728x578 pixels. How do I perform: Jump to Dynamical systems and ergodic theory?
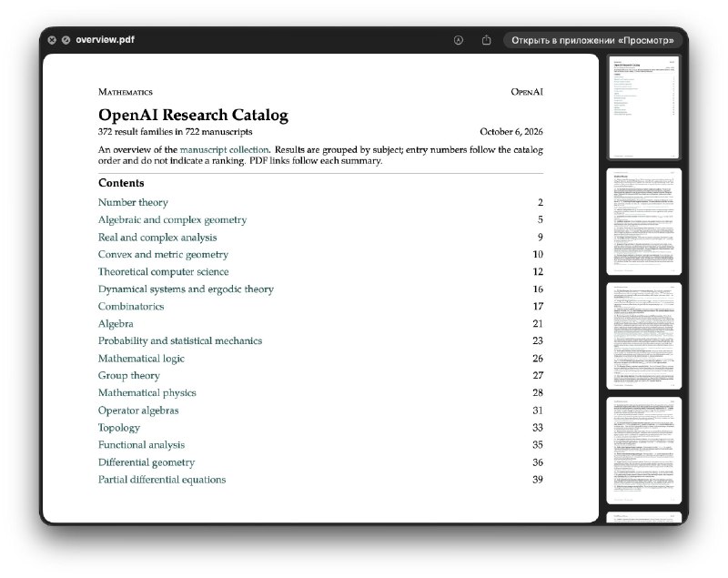click(x=186, y=289)
